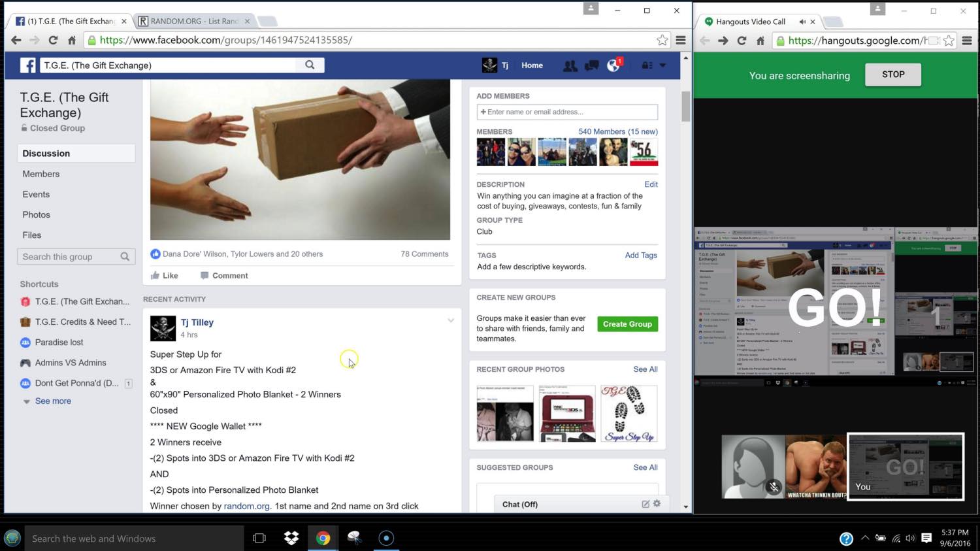
Task: Bookmark the Facebook page with star icon
Action: tap(662, 40)
